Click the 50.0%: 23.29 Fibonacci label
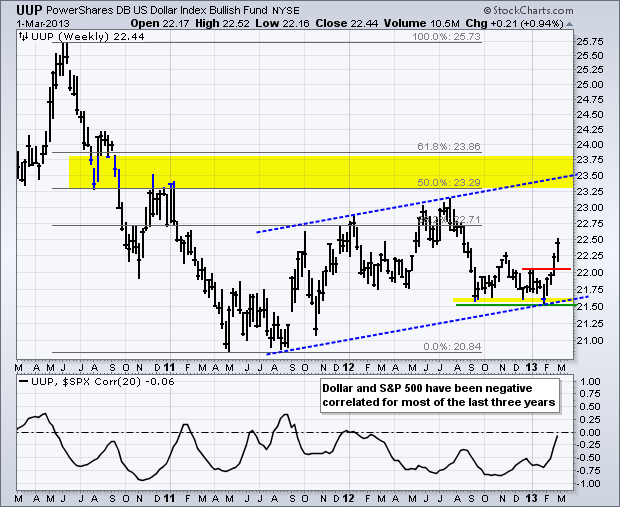Viewport: 620px width, 507px height. coord(449,183)
